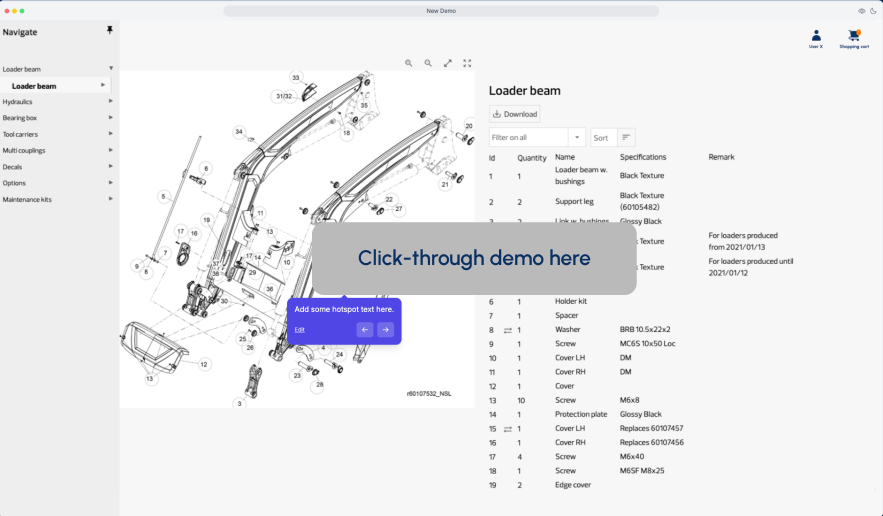Open the Shopping cart
Screen dimensions: 883x516
(854, 36)
